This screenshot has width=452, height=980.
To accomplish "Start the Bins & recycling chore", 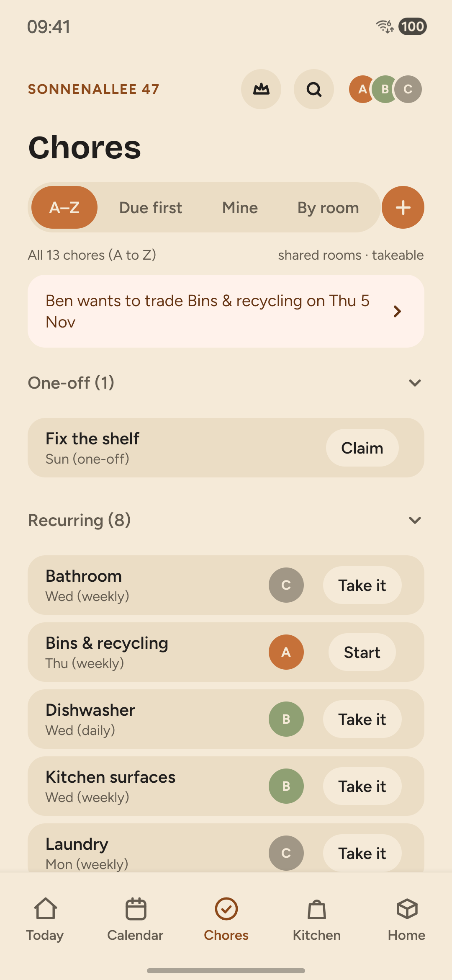I will tap(362, 652).
